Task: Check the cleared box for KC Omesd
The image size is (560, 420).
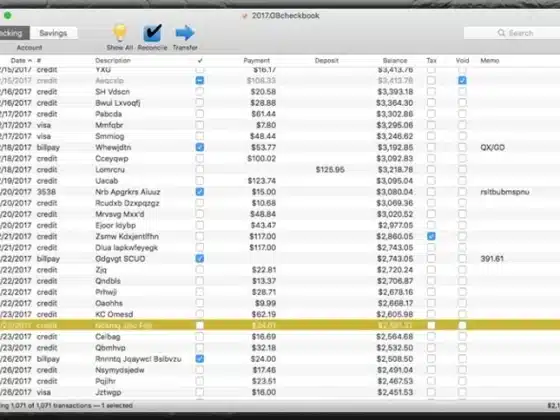Action: point(200,314)
